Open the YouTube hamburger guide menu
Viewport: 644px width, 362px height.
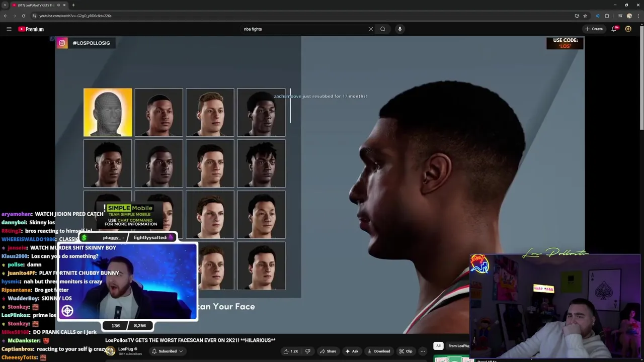[x=9, y=29]
